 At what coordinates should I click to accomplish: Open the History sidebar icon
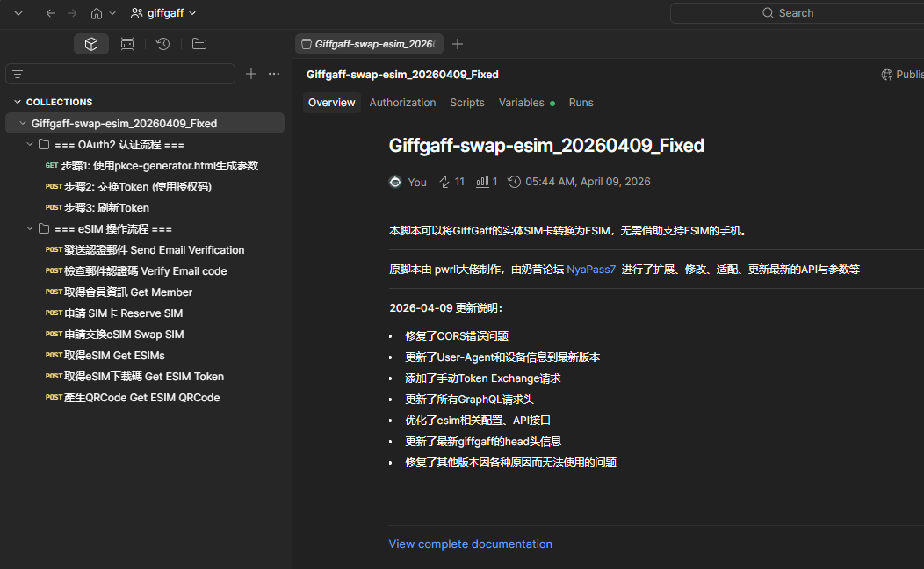[163, 44]
